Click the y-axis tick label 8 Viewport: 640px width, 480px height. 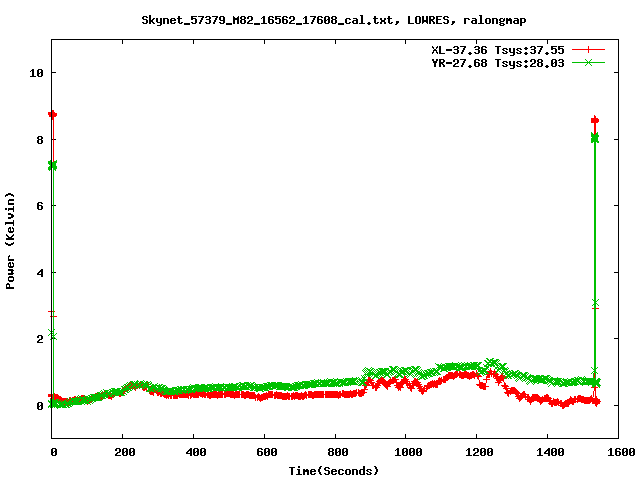[40, 140]
